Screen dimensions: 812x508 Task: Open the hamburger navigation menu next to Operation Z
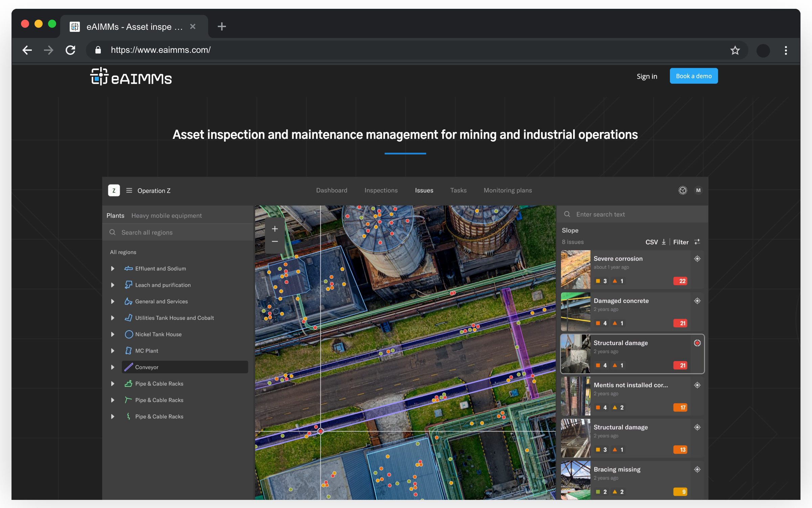tap(129, 190)
